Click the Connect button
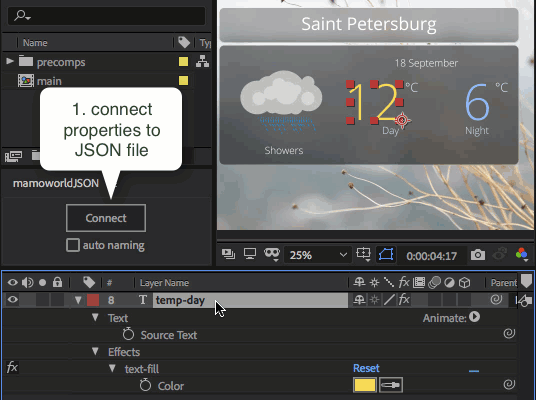The height and width of the screenshot is (400, 536). (x=106, y=218)
